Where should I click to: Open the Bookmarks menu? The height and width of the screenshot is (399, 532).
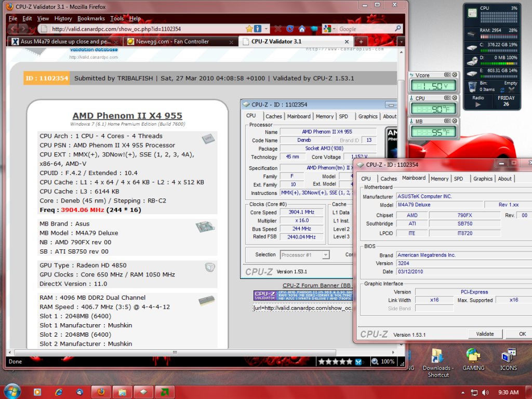click(x=91, y=19)
